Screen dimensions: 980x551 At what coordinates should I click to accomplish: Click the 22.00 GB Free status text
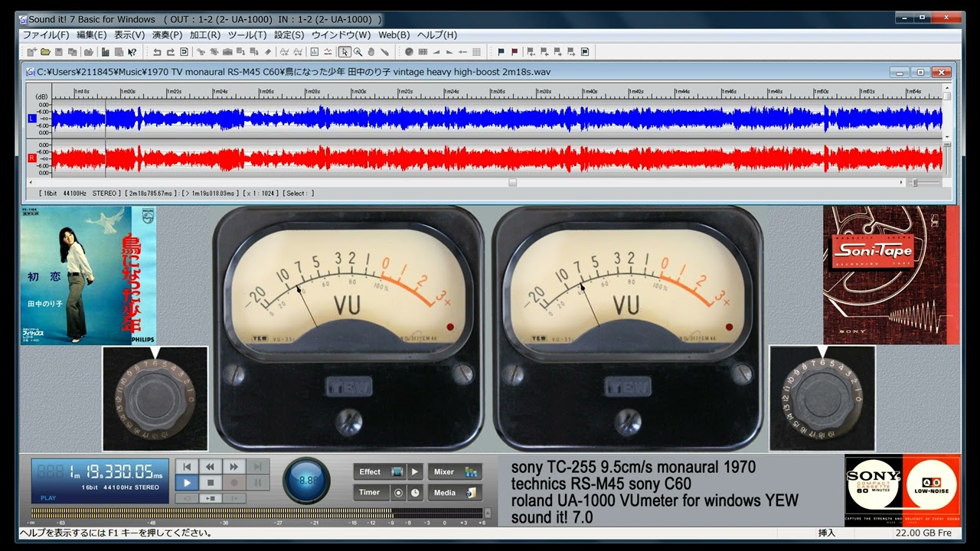pos(924,533)
